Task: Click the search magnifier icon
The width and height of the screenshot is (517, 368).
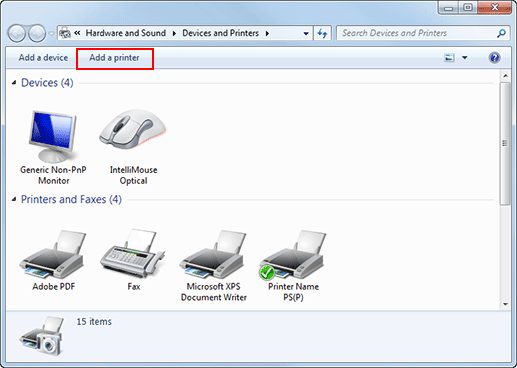Action: [x=501, y=33]
